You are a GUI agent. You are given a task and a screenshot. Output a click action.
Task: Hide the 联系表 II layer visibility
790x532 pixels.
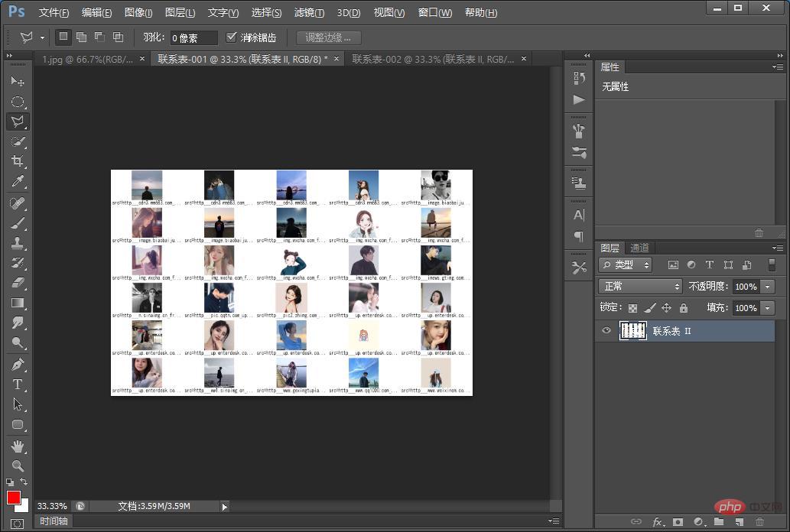point(606,330)
